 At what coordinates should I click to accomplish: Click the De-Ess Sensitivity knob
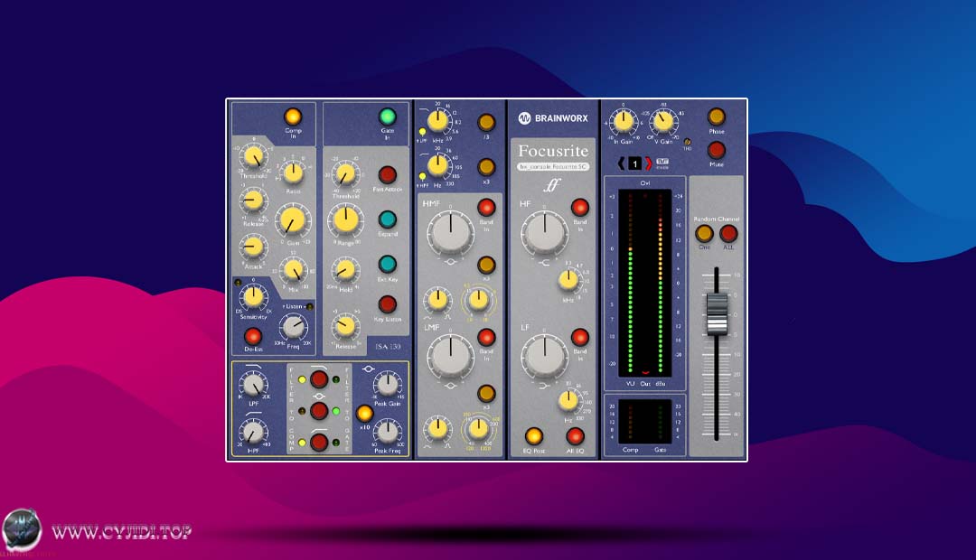coord(253,297)
